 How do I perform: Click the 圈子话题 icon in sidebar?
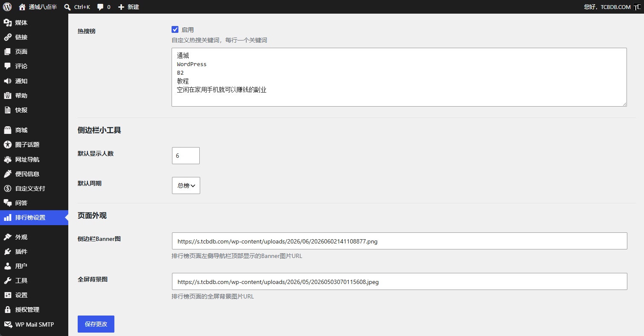(8, 145)
